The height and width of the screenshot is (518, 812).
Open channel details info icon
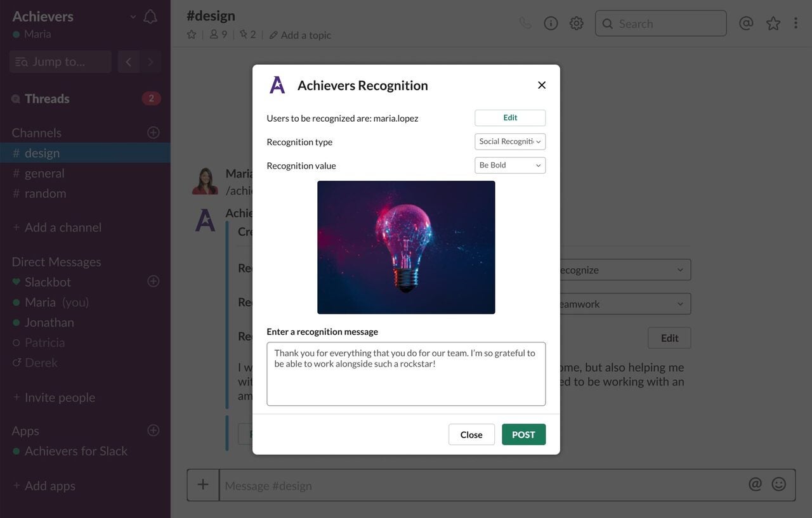coord(551,23)
